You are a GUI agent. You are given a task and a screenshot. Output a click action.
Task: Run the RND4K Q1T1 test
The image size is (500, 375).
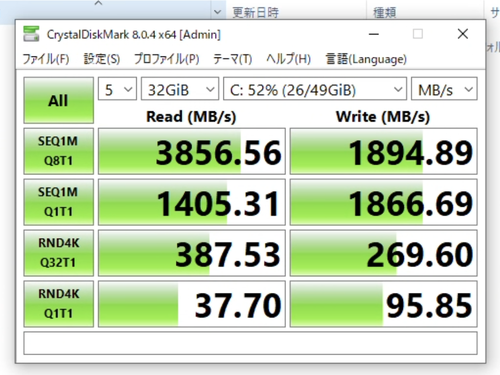pyautogui.click(x=59, y=304)
